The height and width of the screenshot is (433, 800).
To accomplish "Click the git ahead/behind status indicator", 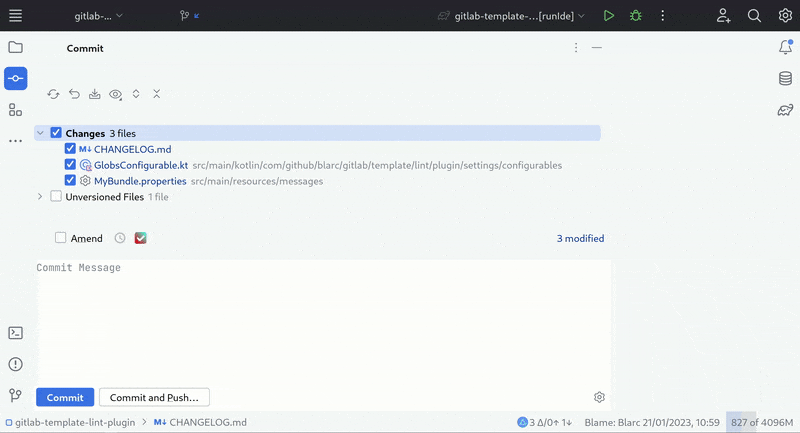I will [545, 422].
